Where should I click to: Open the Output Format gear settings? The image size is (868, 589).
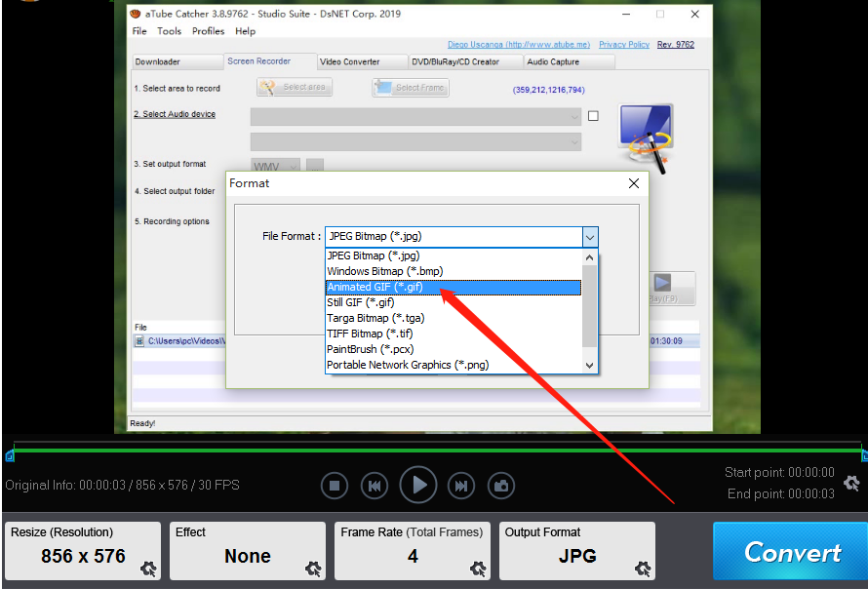[643, 569]
